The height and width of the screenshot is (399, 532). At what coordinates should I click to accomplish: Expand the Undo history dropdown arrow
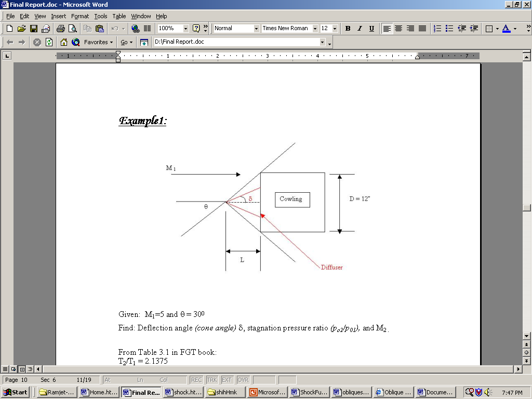tap(123, 29)
